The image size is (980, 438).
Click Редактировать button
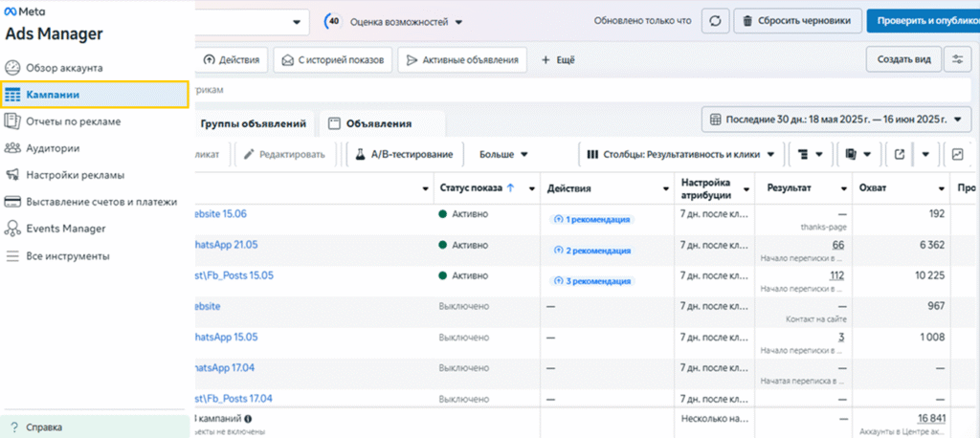pos(285,154)
